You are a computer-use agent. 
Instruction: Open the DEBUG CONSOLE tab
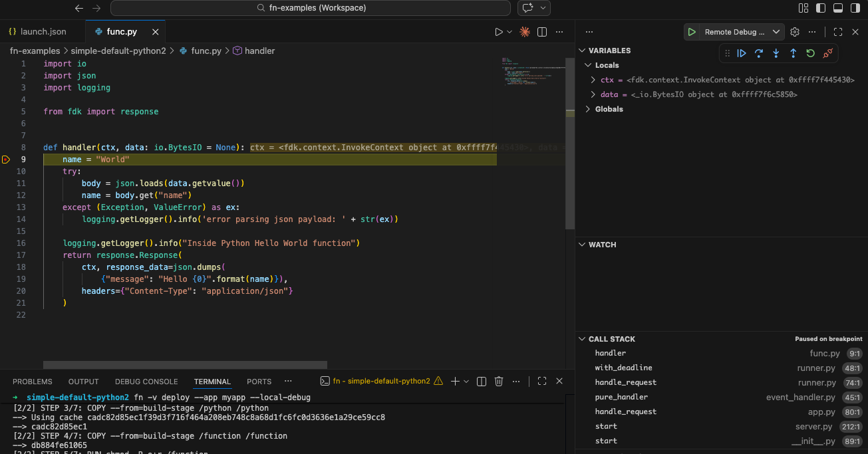[146, 382]
